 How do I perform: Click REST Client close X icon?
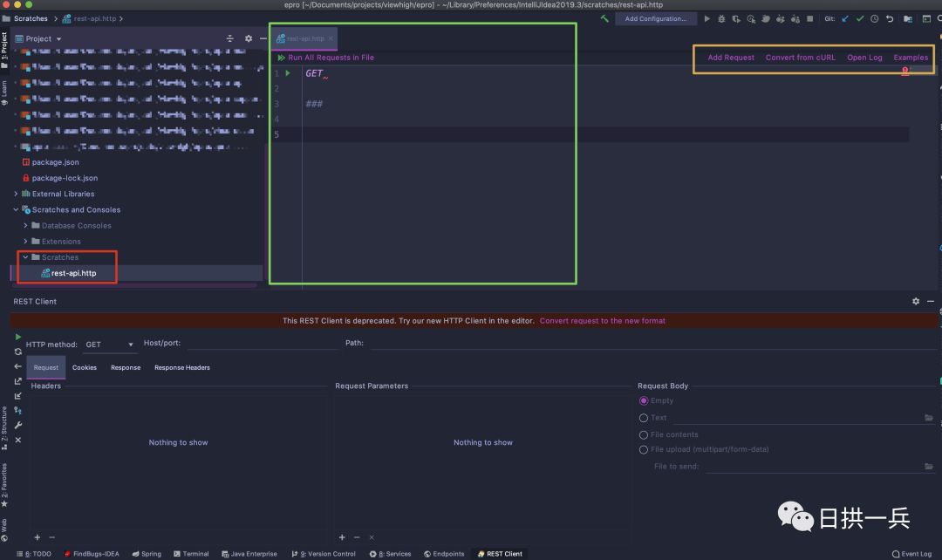tap(18, 440)
